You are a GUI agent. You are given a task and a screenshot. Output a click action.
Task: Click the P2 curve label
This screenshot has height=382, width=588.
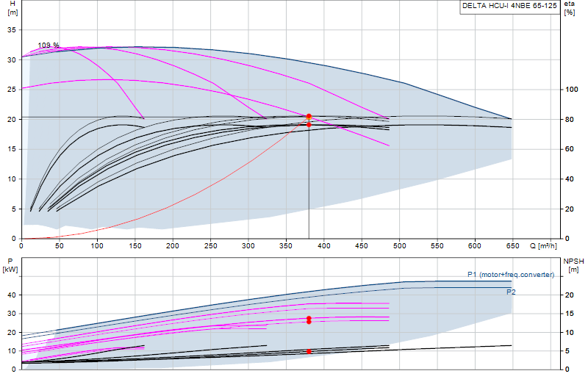[511, 292]
